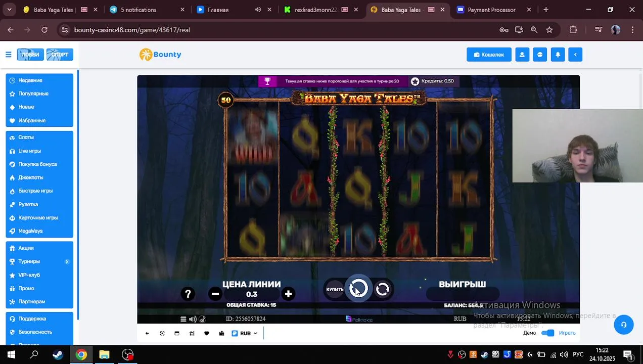Decrease line price with minus button
643x364 pixels.
pos(215,294)
